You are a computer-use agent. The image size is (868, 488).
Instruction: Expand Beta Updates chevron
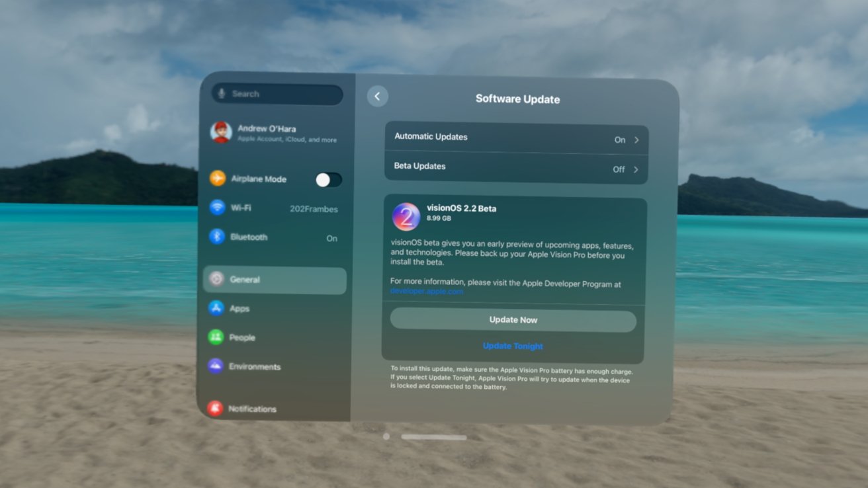tap(636, 169)
